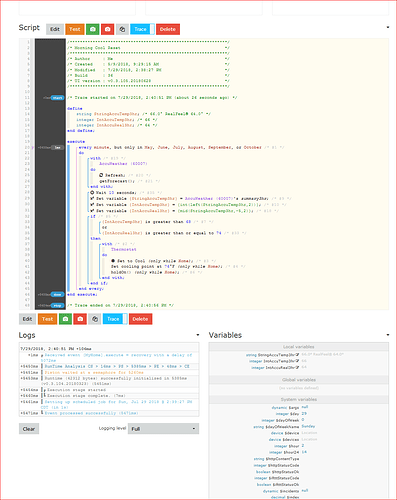Click the edit icon next to StringAccuTemp3hr variable
The height and width of the screenshot is (500, 397).
pos(297,355)
